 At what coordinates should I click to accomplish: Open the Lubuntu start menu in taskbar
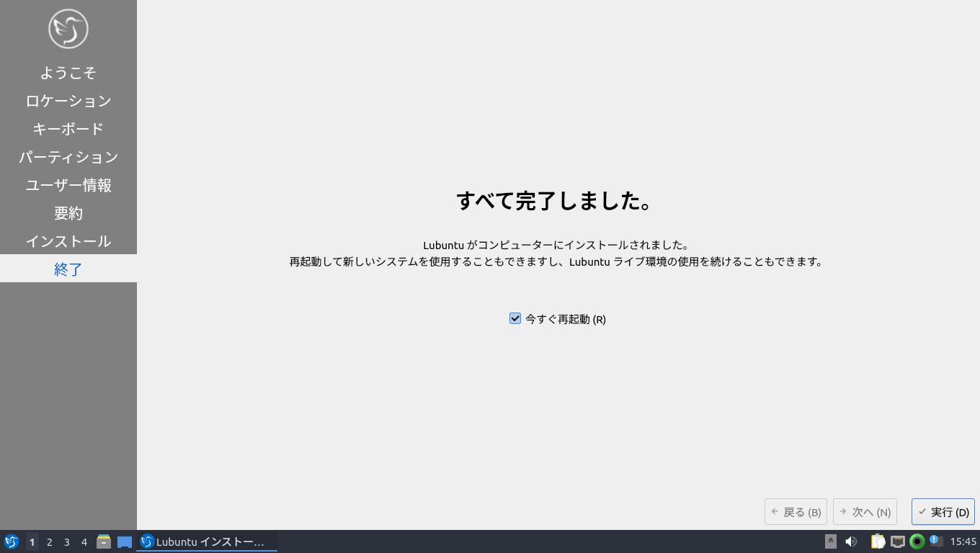click(12, 541)
